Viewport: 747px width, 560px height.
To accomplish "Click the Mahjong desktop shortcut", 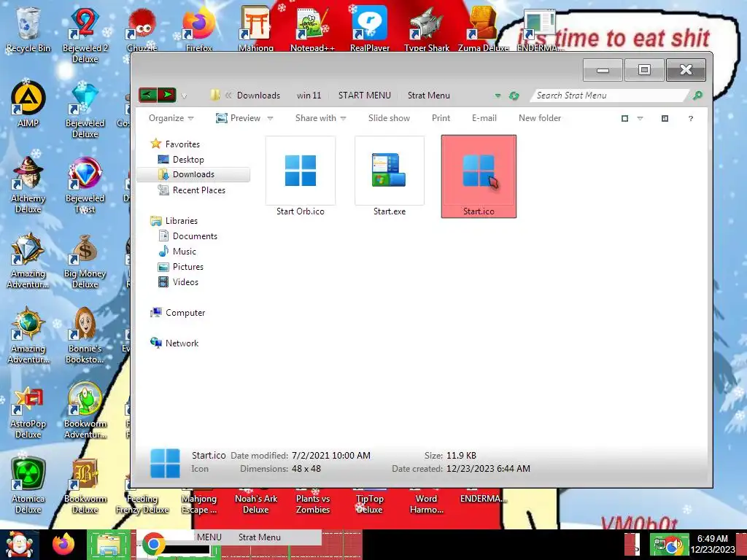I will (256, 29).
